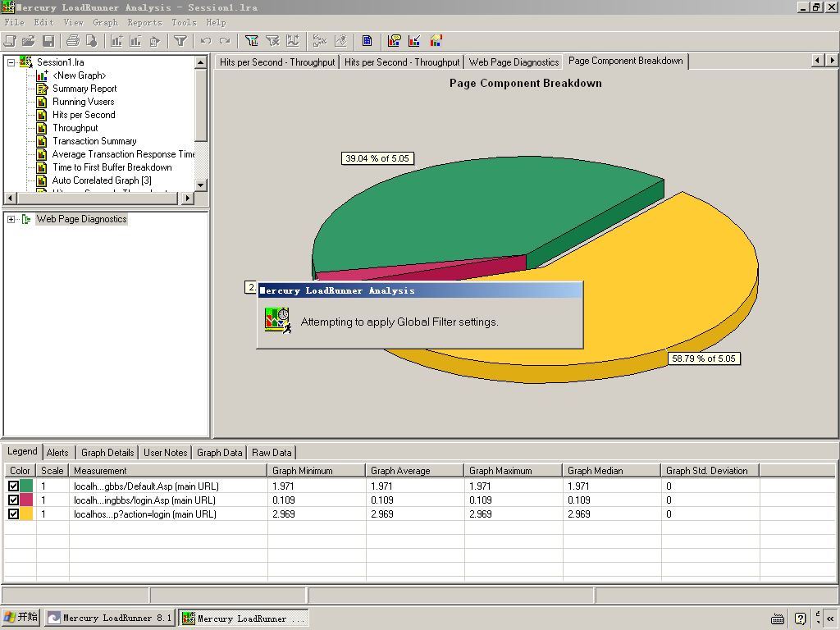Open the File menu
The width and height of the screenshot is (840, 630).
coord(15,22)
